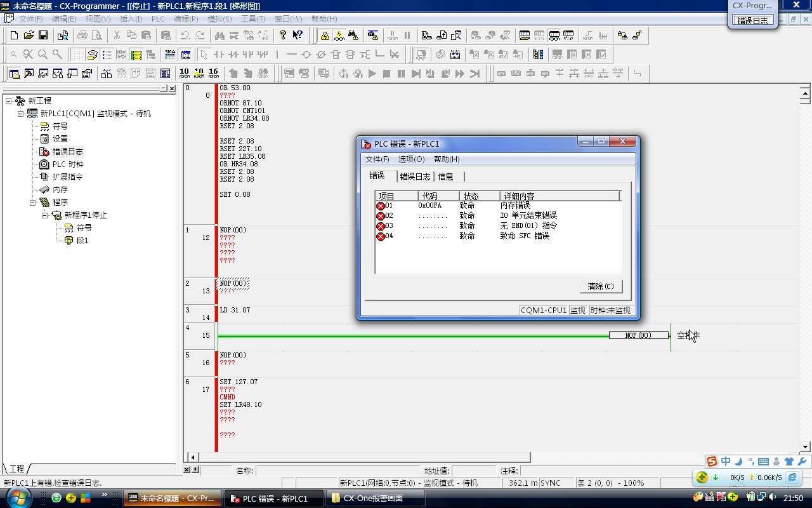Image resolution: width=812 pixels, height=508 pixels.
Task: Click the work online warning triangle icon
Action: [325, 36]
